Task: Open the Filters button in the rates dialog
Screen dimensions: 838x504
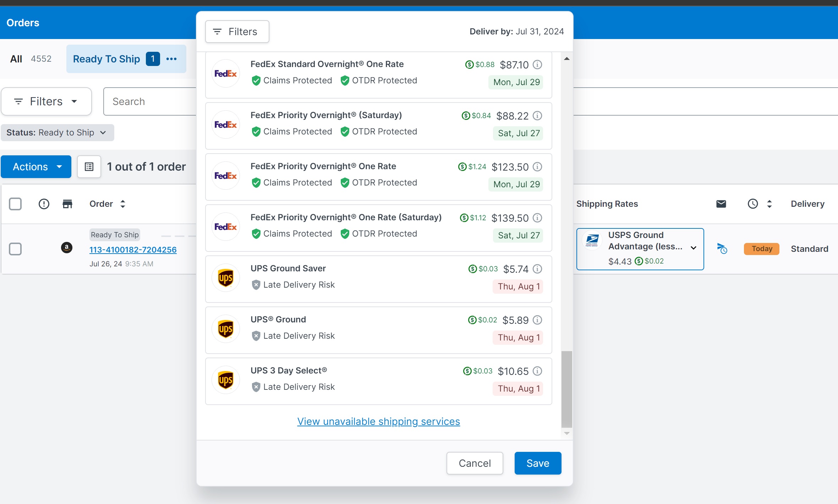Action: pyautogui.click(x=237, y=32)
